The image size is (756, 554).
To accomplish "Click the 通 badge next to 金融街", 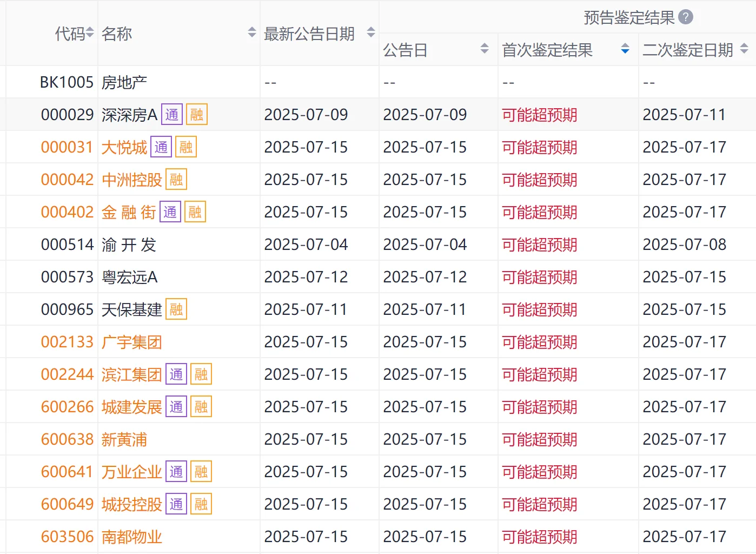I will [170, 212].
